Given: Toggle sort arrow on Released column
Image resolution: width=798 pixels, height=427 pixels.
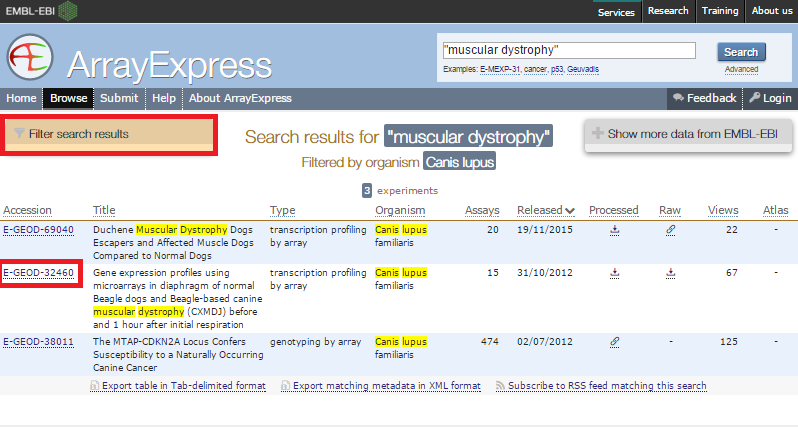Looking at the screenshot, I should (570, 211).
